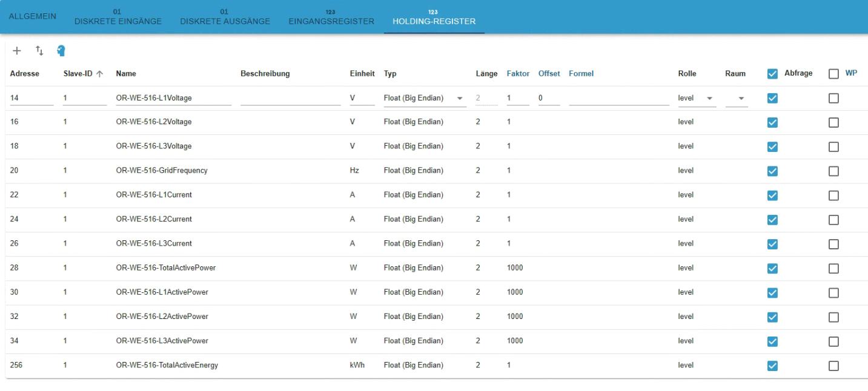The width and height of the screenshot is (868, 391).
Task: Click the up-down arrows sort icon
Action: pos(39,51)
